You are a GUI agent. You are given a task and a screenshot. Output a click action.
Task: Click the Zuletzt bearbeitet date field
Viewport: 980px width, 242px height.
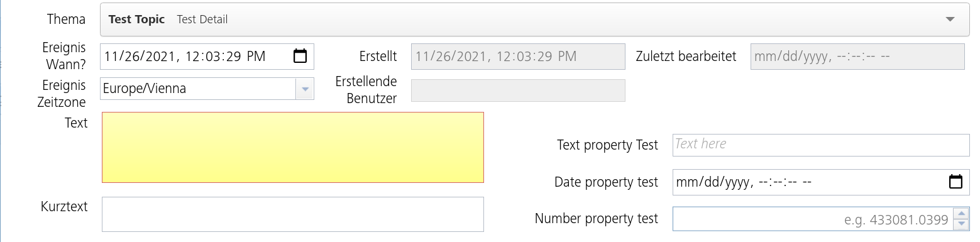coord(857,57)
